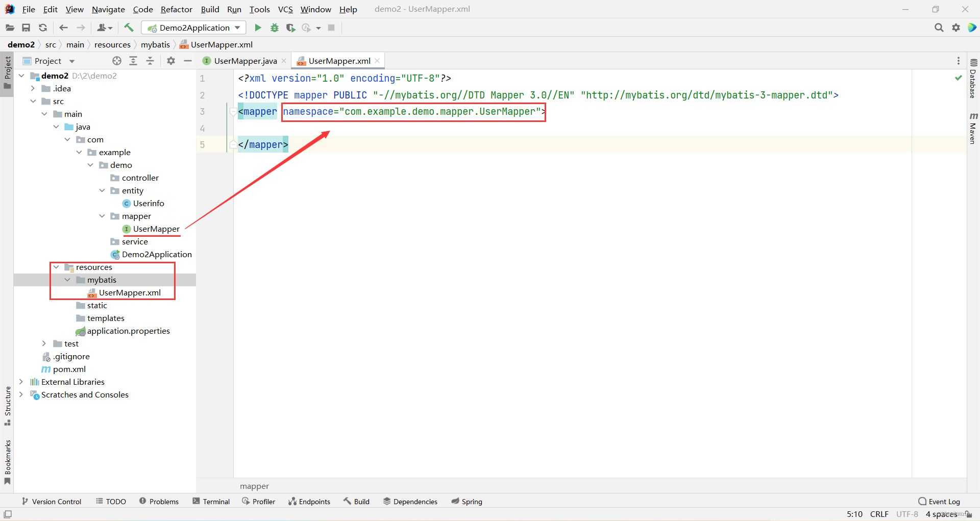Screen dimensions: 980x521
Task: Open the Event Log
Action: click(x=939, y=502)
